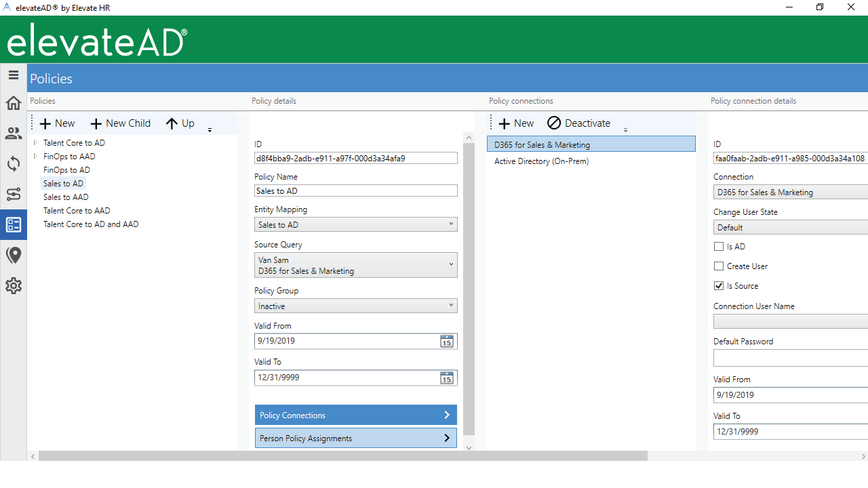The width and height of the screenshot is (868, 488).
Task: Open calendar picker for policy Valid To
Action: (x=446, y=378)
